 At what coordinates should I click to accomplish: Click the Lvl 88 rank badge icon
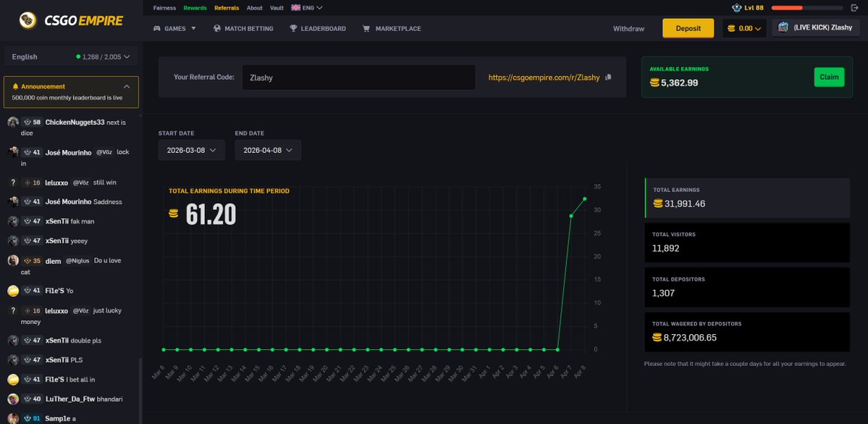736,8
